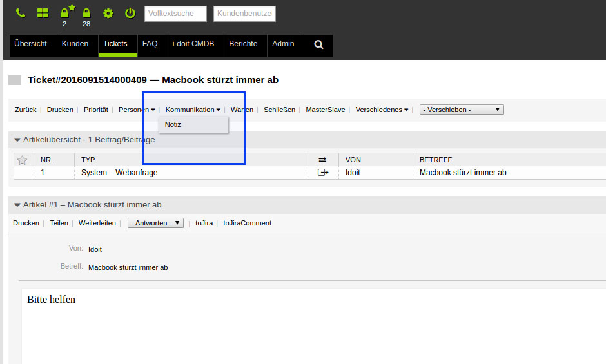Click the Weiterleiten article link
The width and height of the screenshot is (606, 364).
click(x=97, y=224)
